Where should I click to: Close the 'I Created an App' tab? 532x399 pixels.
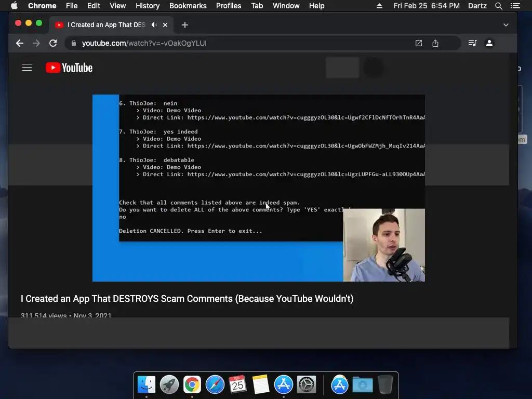165,25
